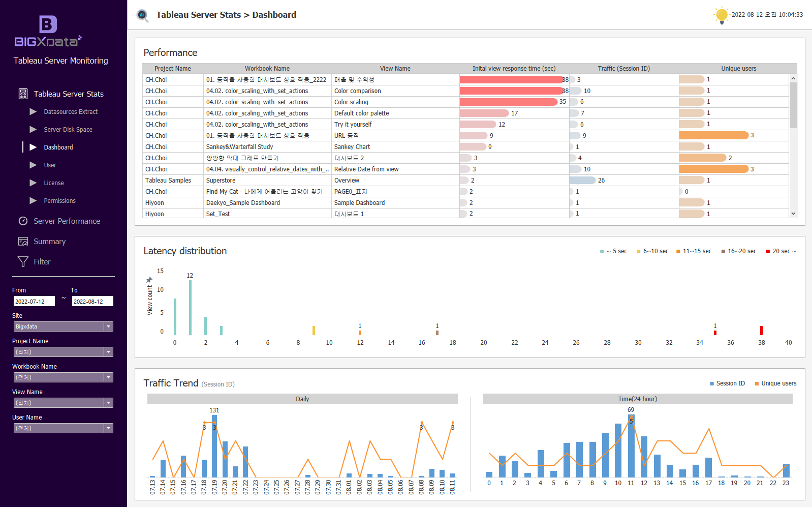Click the Tableau Samples project cell
Screen dimensions: 812x507
pyautogui.click(x=173, y=181)
